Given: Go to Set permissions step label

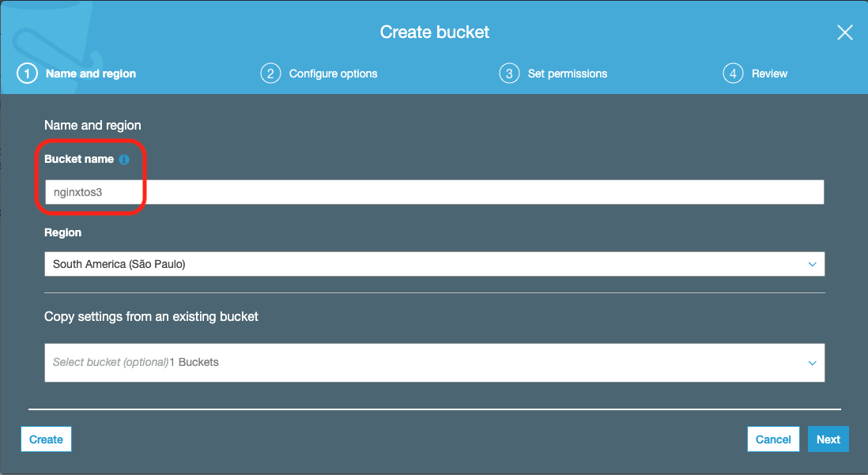Looking at the screenshot, I should click(x=568, y=74).
